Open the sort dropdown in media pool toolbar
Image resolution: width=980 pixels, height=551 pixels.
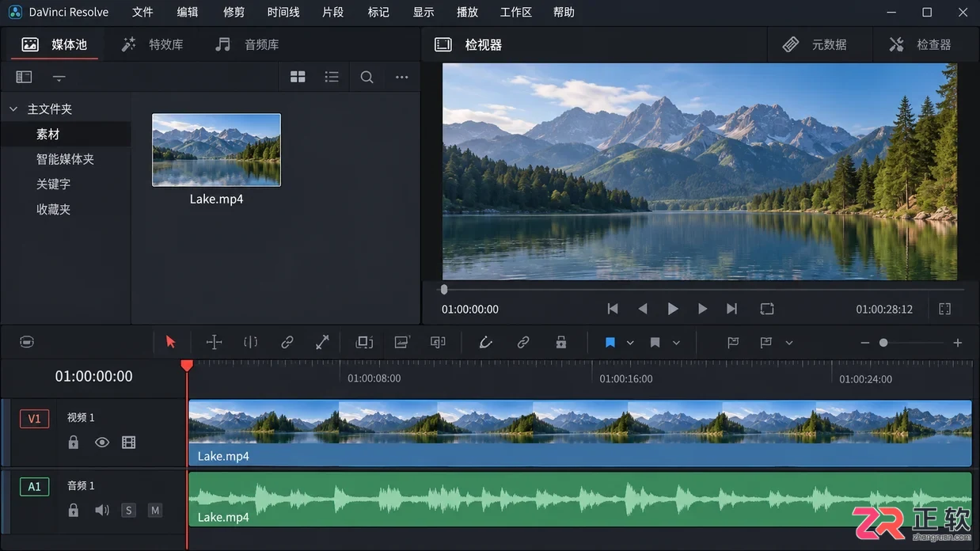click(x=59, y=78)
